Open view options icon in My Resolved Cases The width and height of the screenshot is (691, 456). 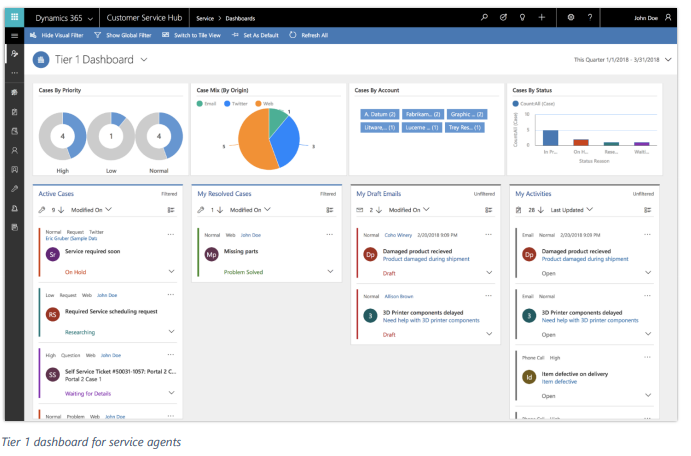pyautogui.click(x=330, y=210)
